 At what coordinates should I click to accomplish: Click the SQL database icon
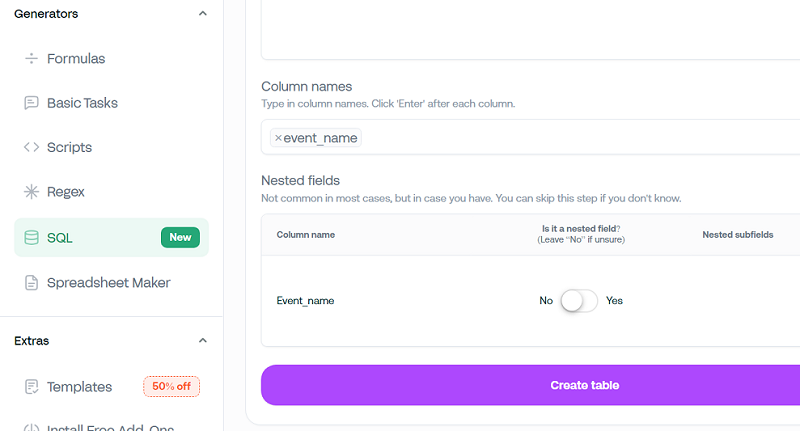[x=31, y=238]
